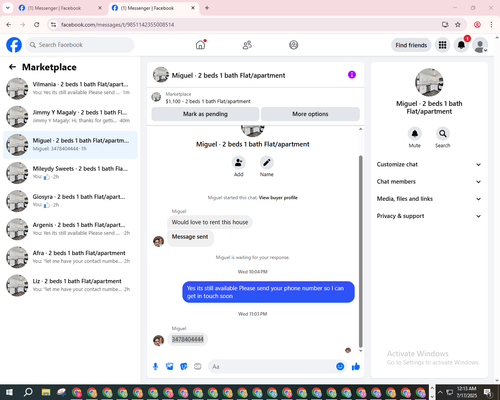Open the account avatar menu
This screenshot has width=500, height=400.
(480, 45)
